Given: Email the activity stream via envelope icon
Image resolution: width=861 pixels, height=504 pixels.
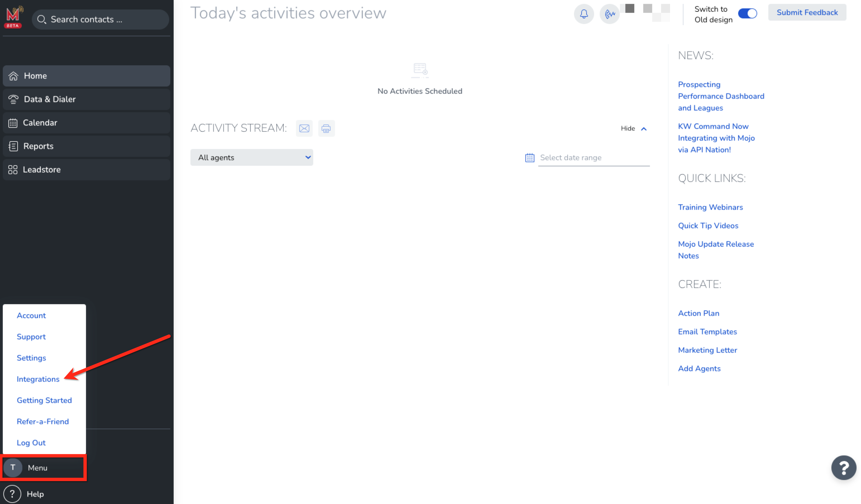Looking at the screenshot, I should 304,128.
